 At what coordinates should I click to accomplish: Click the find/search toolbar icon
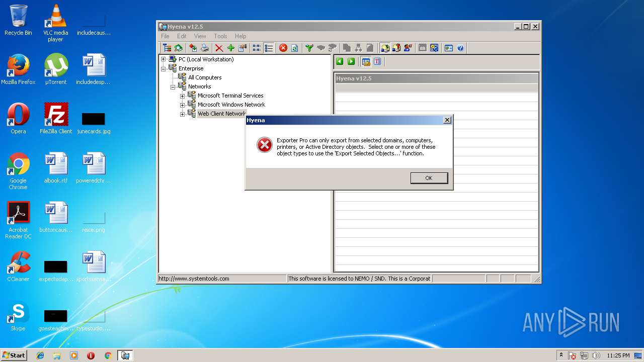178,48
